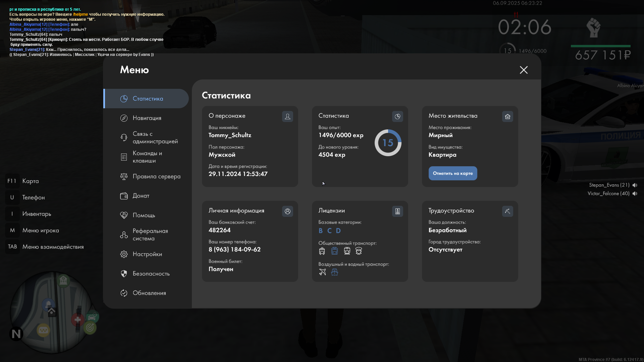Open the Статистика menu section
Viewport: 644px width, 362px height.
pos(146,99)
